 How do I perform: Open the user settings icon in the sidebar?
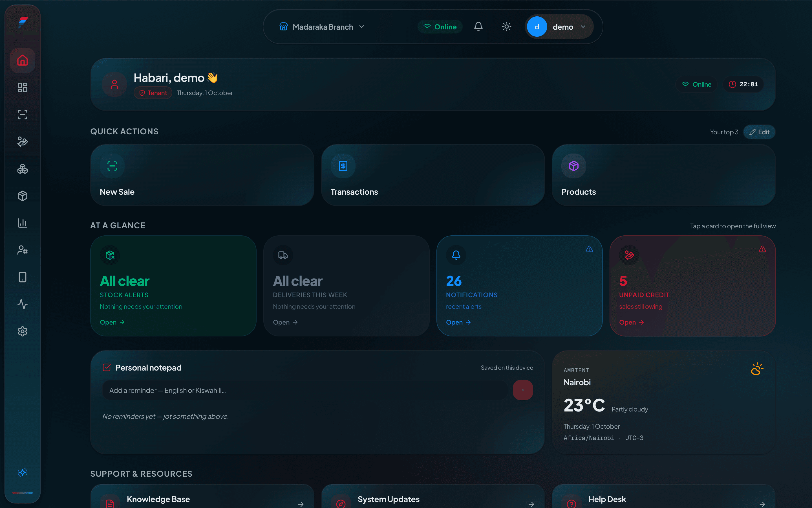tap(23, 250)
